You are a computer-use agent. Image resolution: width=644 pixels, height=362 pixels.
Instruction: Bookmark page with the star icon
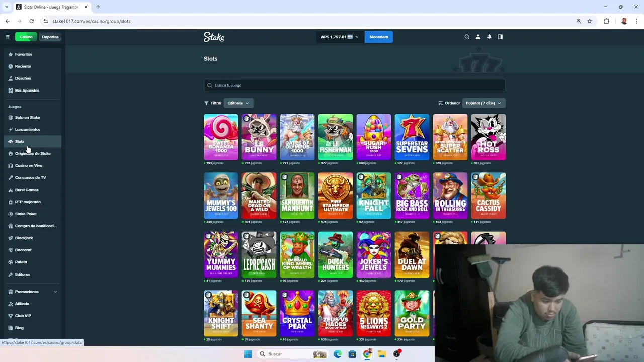pyautogui.click(x=590, y=21)
